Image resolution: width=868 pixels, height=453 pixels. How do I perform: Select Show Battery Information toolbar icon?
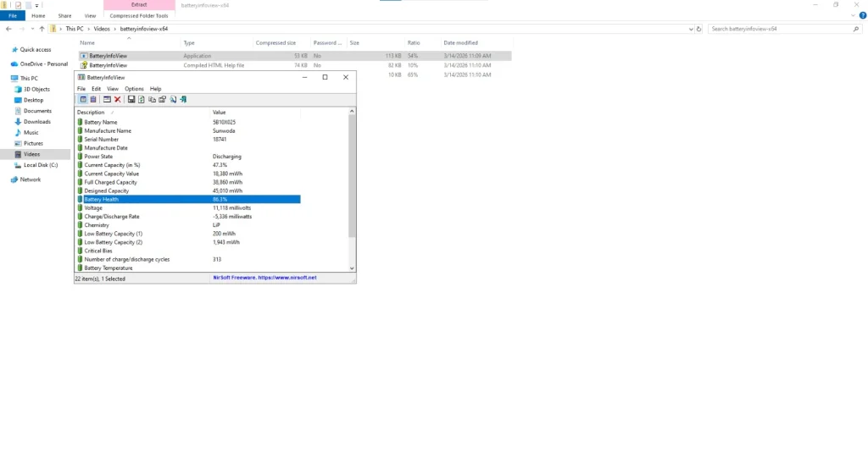coord(83,100)
